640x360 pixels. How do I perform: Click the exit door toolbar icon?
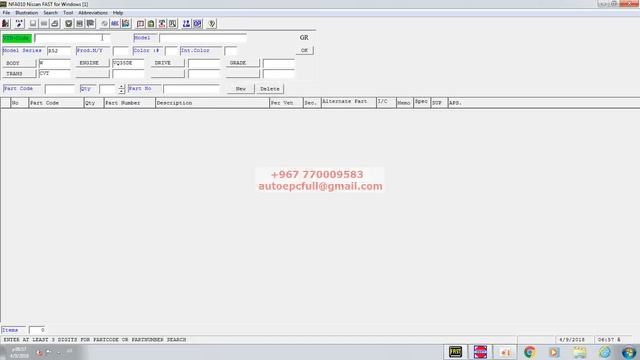click(6, 24)
